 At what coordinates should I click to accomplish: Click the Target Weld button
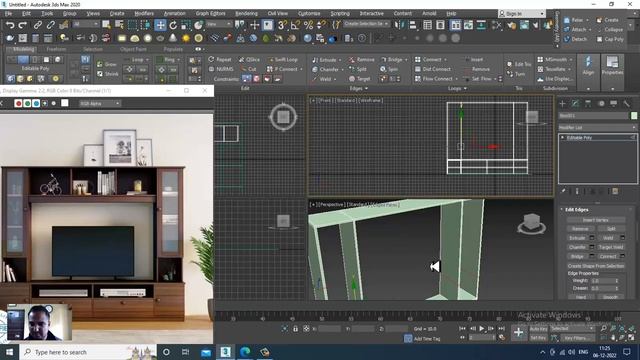tap(611, 247)
